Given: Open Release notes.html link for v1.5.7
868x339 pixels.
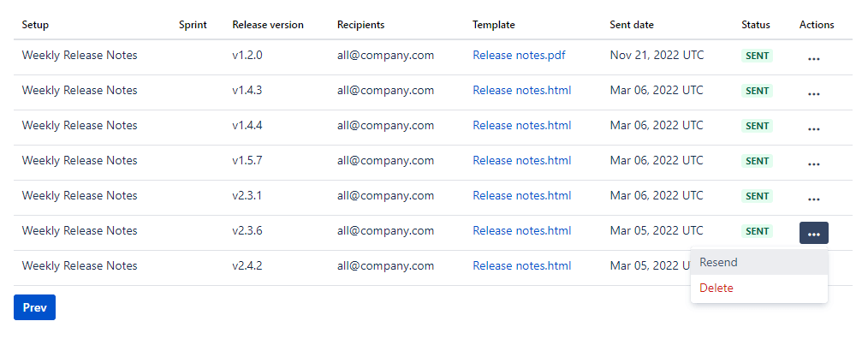Looking at the screenshot, I should [x=521, y=161].
